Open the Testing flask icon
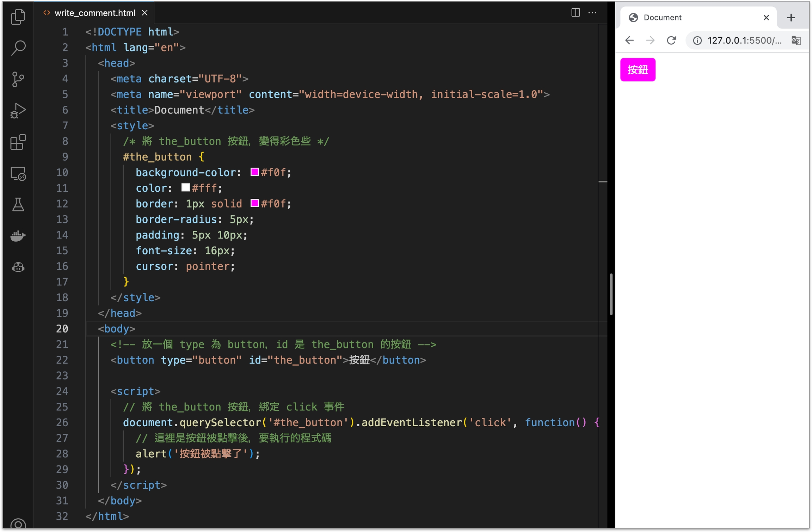812x532 pixels. 18,205
